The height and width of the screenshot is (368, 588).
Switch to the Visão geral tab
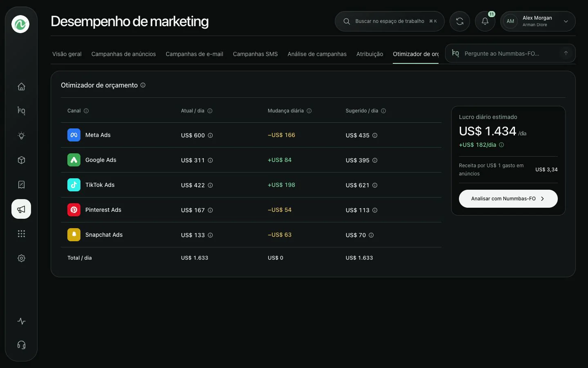(67, 54)
